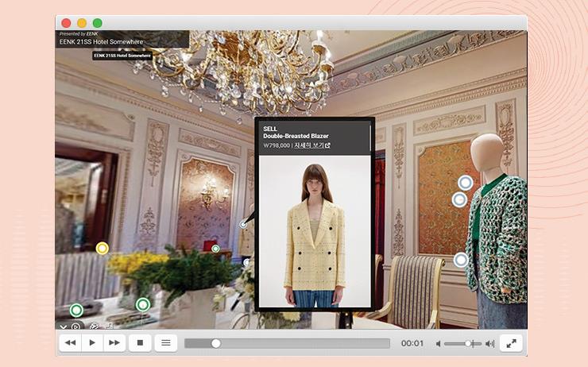Open the playlist menu icon
Viewport: 588px width, 367px height.
[x=165, y=343]
